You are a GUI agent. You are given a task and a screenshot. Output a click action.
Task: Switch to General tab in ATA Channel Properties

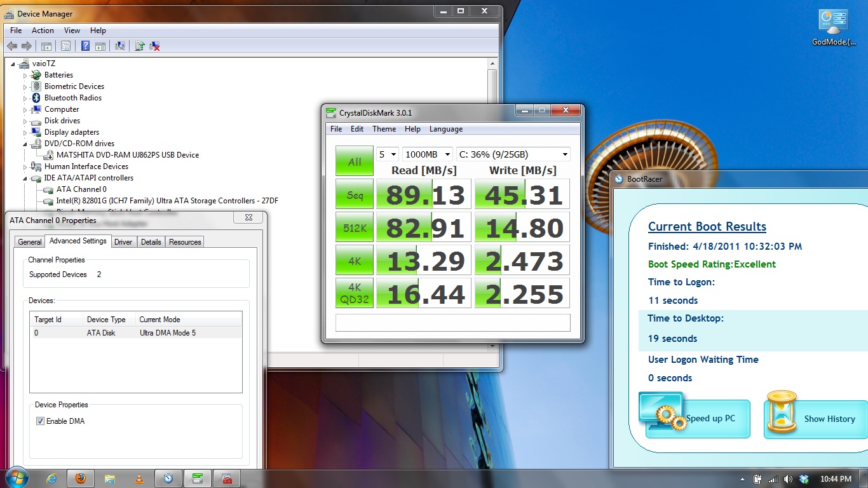(x=30, y=242)
